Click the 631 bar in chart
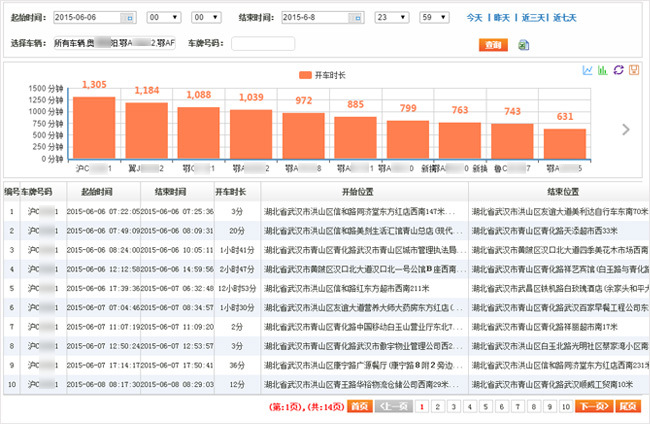Screen dimensions: 650x424 click(x=565, y=144)
